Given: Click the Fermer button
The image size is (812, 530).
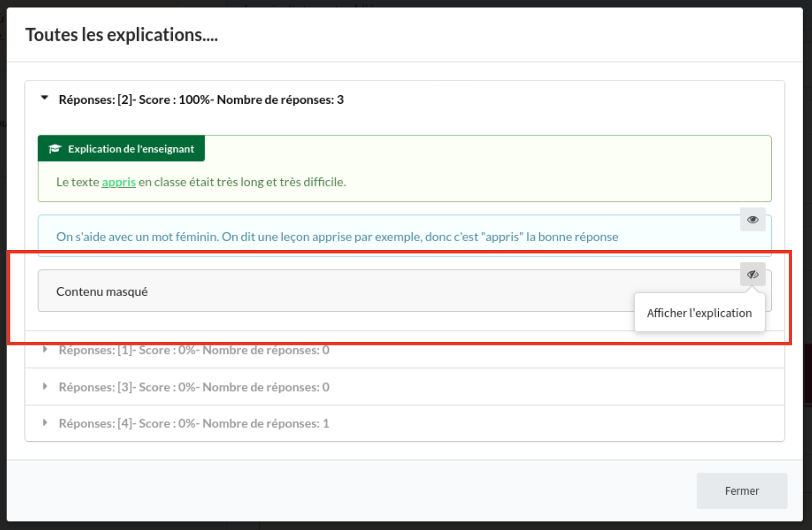Looking at the screenshot, I should pyautogui.click(x=742, y=491).
